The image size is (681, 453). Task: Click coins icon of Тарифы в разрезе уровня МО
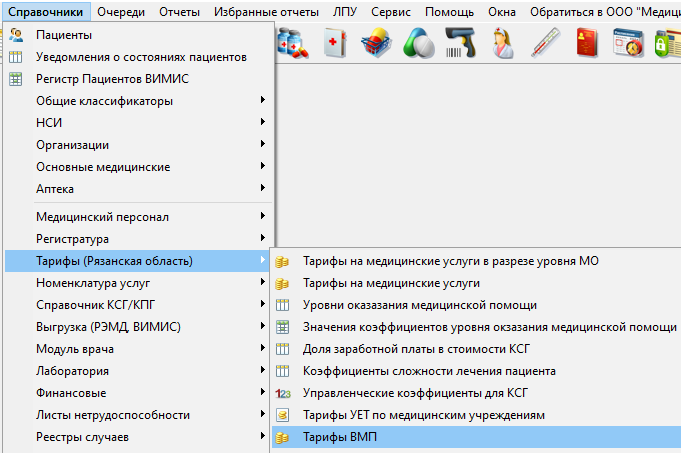282,261
